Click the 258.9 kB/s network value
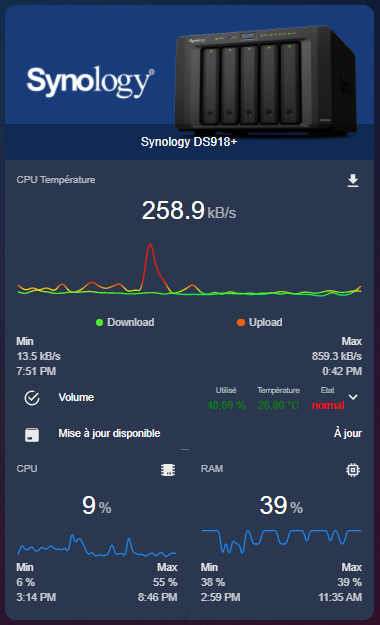380x625 pixels. [x=189, y=210]
